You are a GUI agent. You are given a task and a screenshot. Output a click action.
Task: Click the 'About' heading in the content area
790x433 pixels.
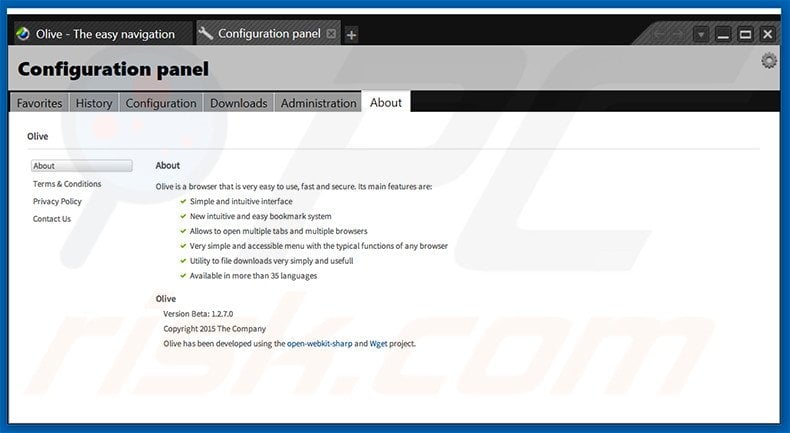pos(168,165)
